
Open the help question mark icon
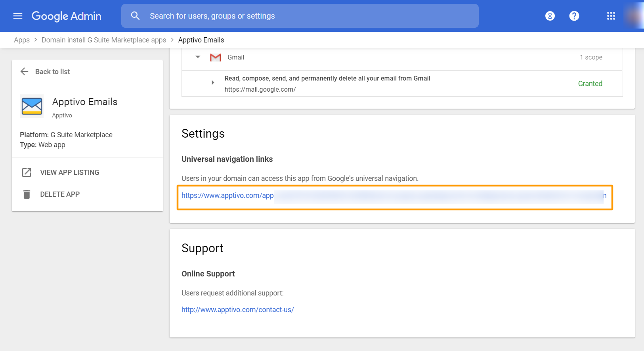tap(574, 16)
